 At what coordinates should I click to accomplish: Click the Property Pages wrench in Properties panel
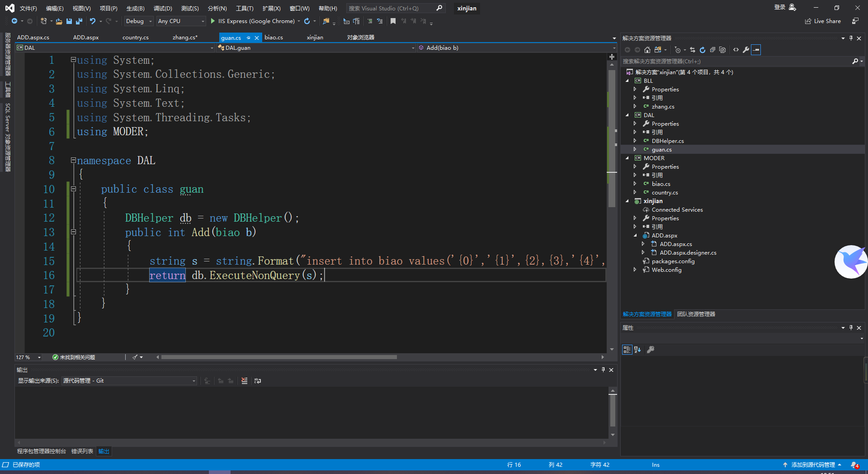pos(651,349)
